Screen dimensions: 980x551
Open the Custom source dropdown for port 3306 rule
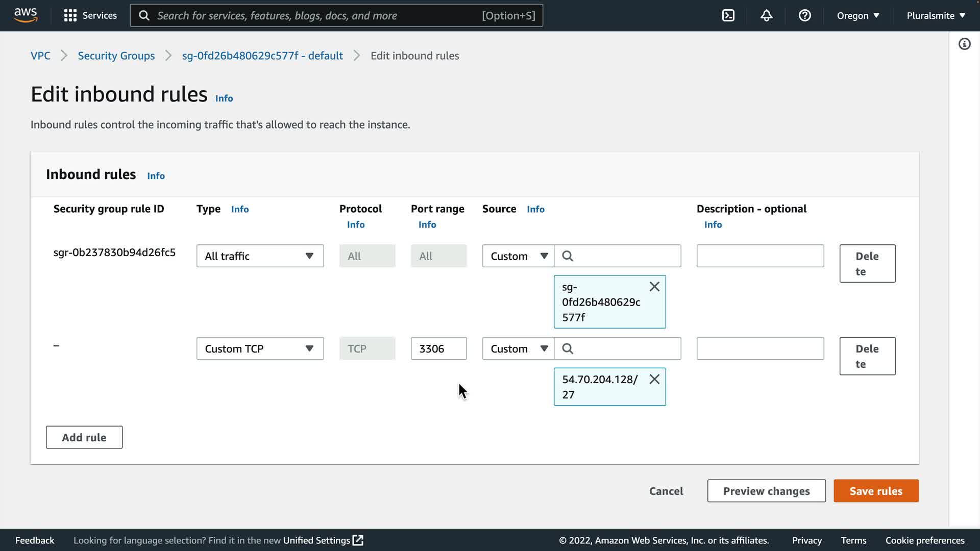(x=518, y=348)
